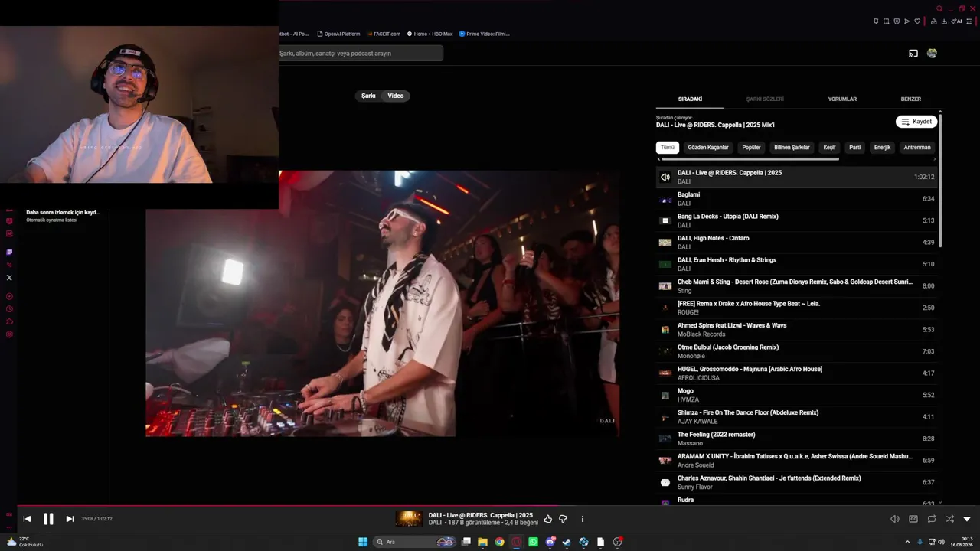Take a snapshot with the browser toolbar icon

tap(887, 21)
